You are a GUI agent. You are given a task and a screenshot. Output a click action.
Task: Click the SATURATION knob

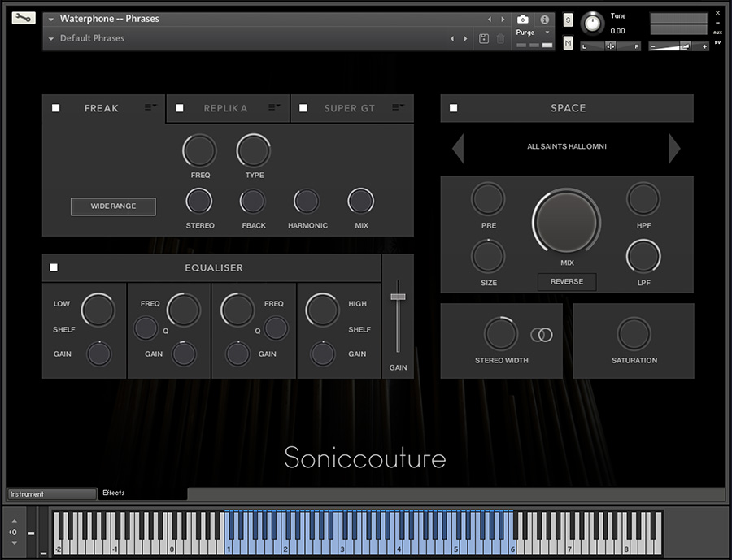pos(634,334)
